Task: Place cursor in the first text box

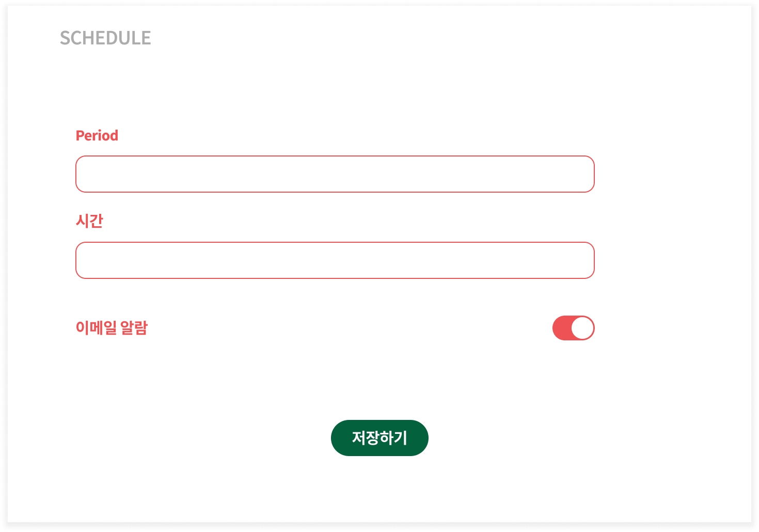Action: pos(335,174)
